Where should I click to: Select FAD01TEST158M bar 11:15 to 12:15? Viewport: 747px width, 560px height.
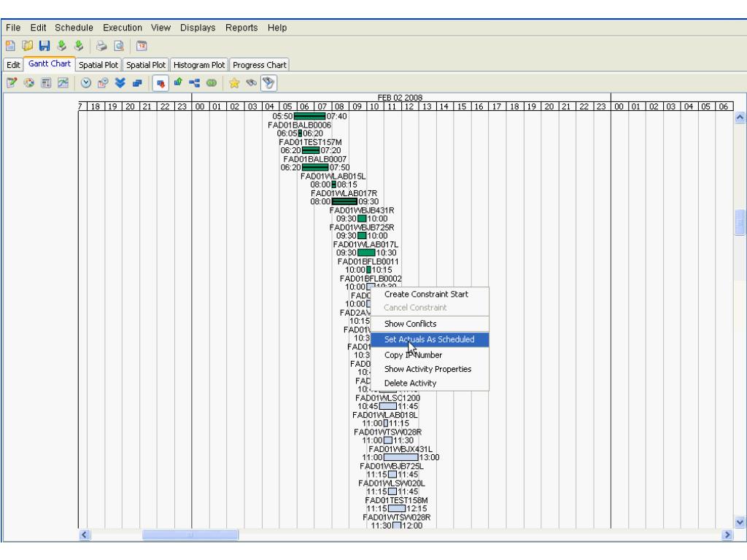point(396,508)
